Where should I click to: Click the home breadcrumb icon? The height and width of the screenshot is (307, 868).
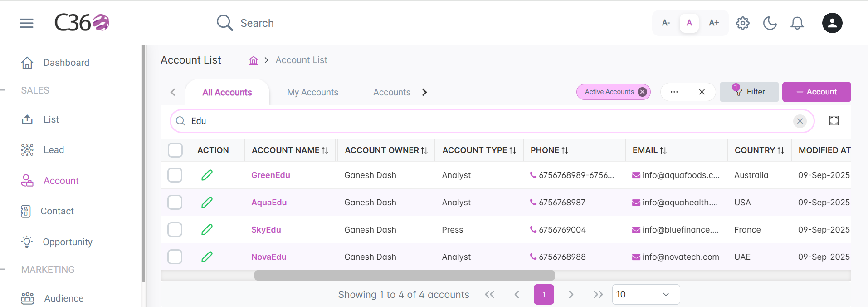[254, 60]
